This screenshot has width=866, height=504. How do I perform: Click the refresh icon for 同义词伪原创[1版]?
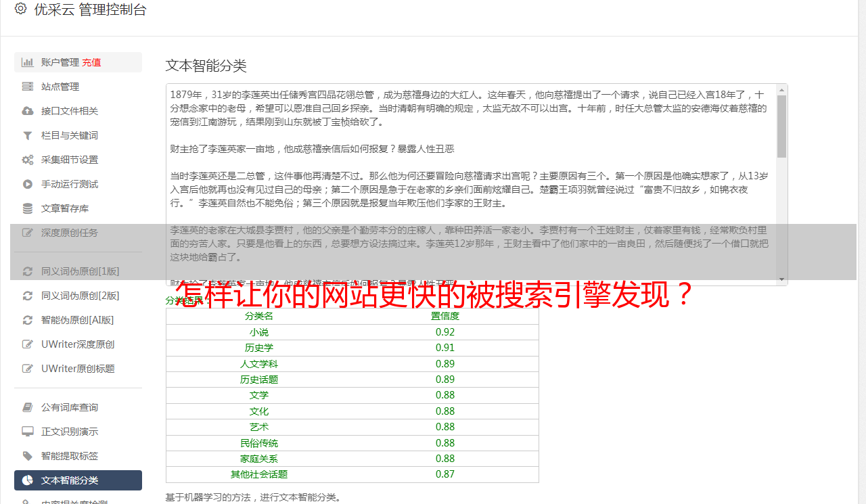pos(28,271)
